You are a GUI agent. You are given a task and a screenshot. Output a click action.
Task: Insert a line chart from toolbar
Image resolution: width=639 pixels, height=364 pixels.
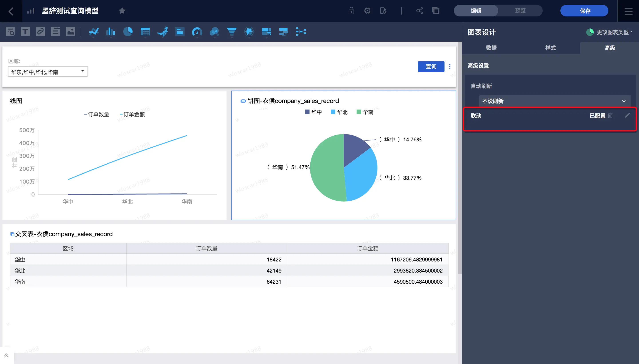[94, 32]
